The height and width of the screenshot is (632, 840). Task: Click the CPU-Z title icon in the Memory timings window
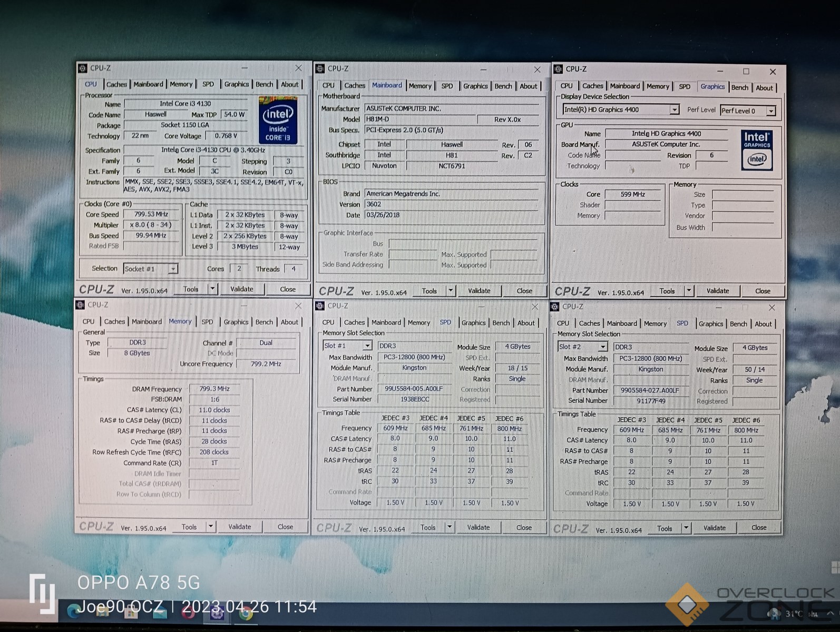(x=81, y=305)
